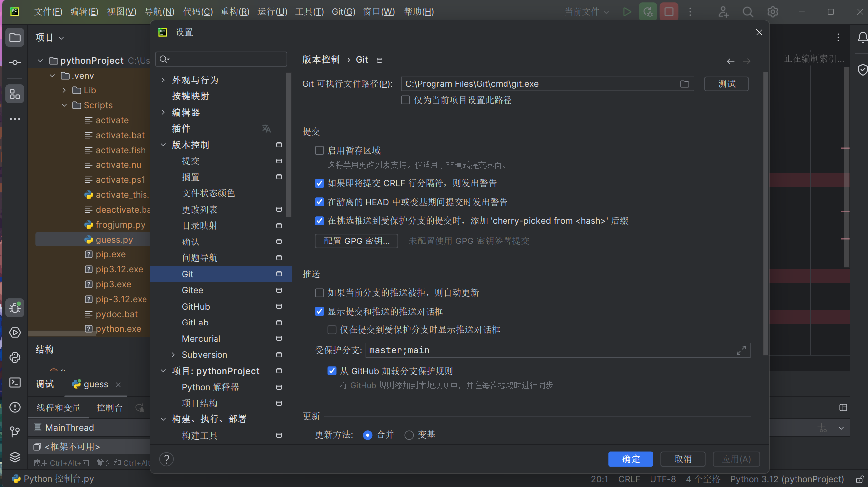Switch to the 线程和变量 tab
Image resolution: width=868 pixels, height=487 pixels.
click(x=59, y=408)
